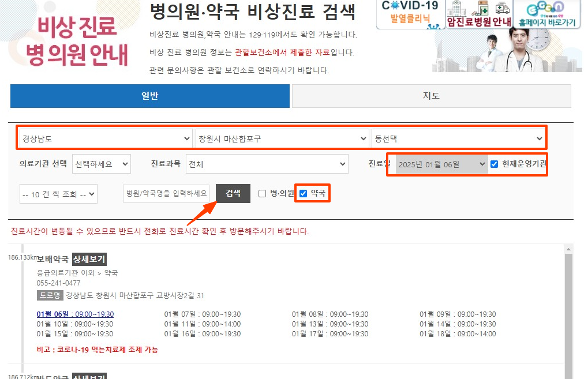Click the 관할보건소에서 제출한 자료 red text
The width and height of the screenshot is (588, 379).
coord(282,52)
